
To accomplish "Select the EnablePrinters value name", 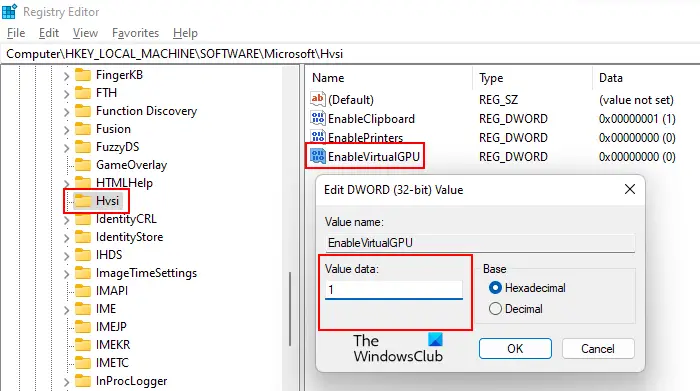I will point(366,137).
